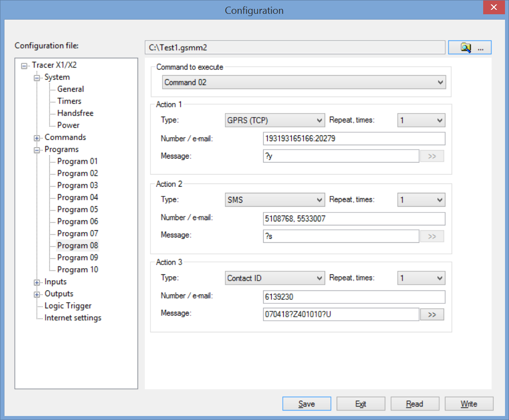Open the Command to execute dropdown
Image resolution: width=509 pixels, height=420 pixels.
304,82
